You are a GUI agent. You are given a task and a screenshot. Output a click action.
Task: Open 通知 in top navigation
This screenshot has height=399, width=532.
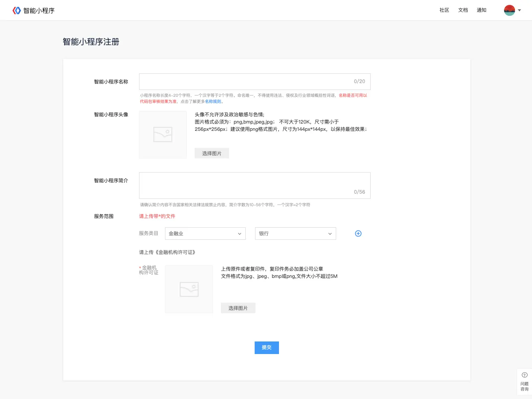481,10
